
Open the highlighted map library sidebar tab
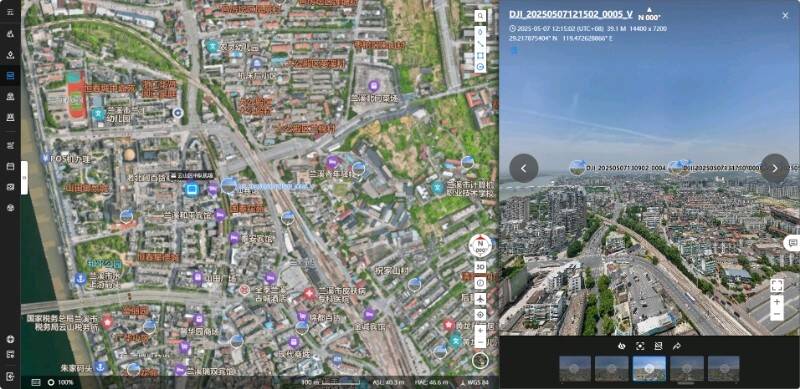(10, 76)
